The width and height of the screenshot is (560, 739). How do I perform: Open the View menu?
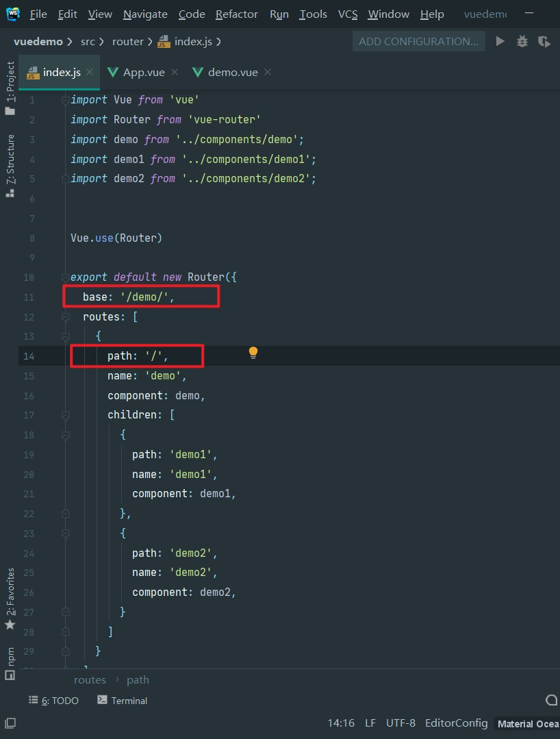pyautogui.click(x=100, y=14)
